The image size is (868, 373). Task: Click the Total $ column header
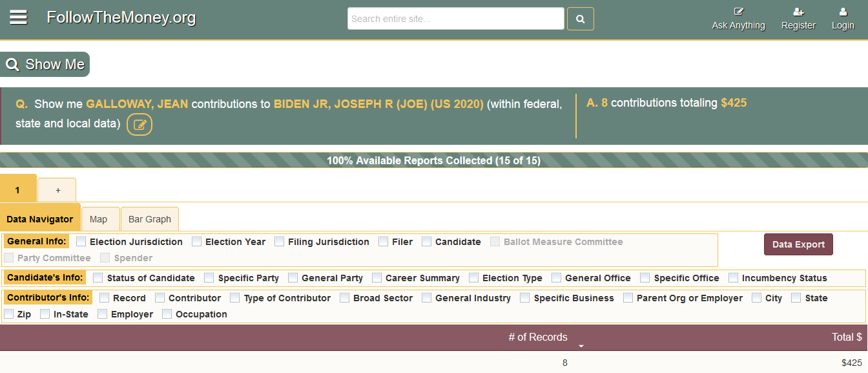pyautogui.click(x=847, y=337)
